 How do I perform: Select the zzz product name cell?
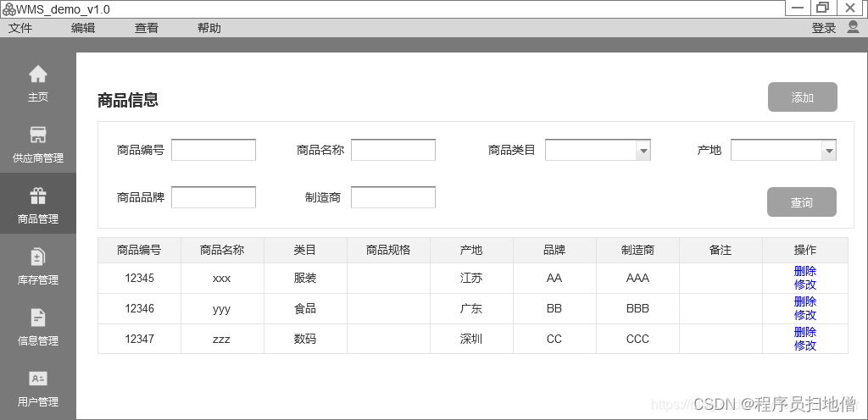(x=223, y=339)
